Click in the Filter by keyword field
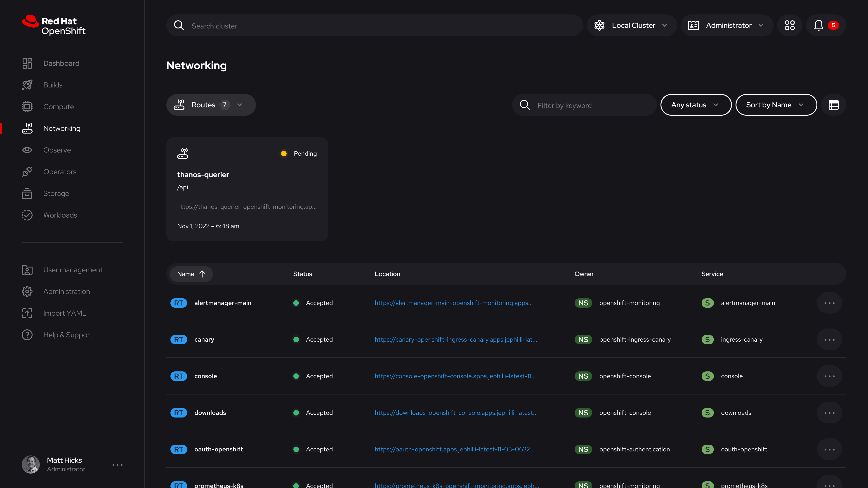The height and width of the screenshot is (488, 868). [584, 105]
